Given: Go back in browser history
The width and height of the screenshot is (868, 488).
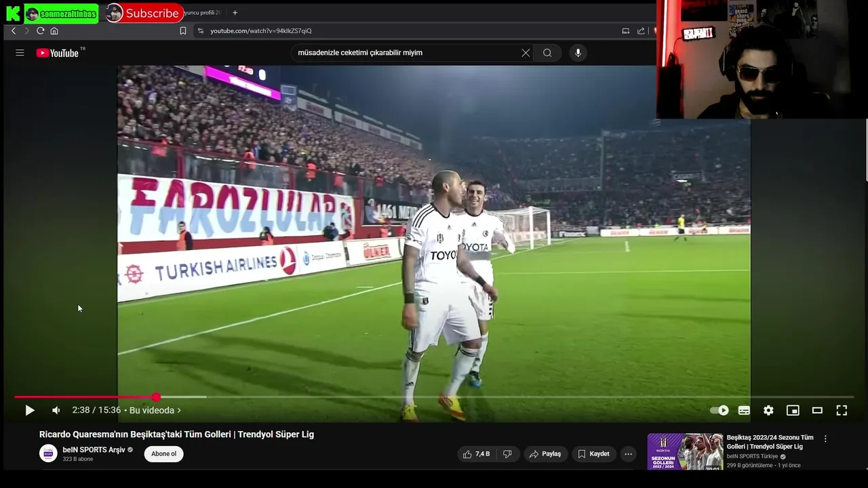Looking at the screenshot, I should pos(13,30).
